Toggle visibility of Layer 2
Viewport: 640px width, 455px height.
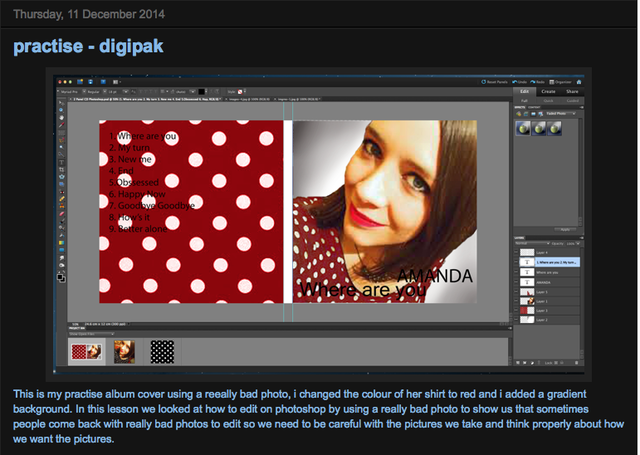click(516, 320)
